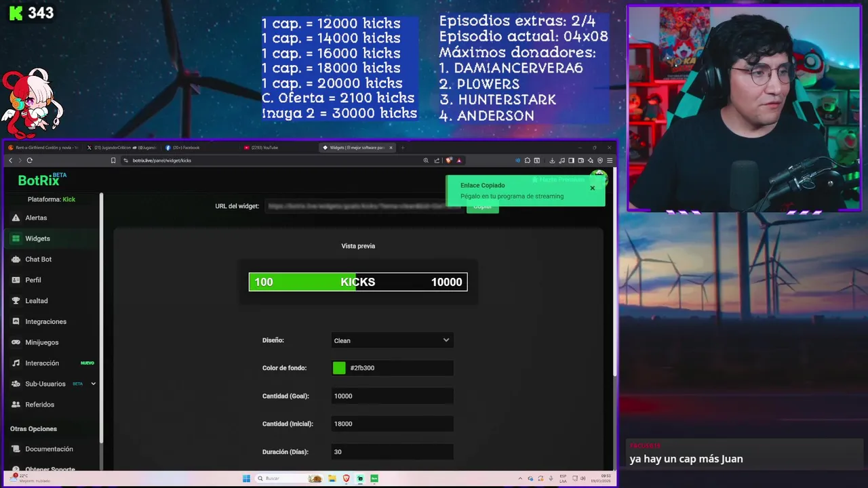Close the Enlace Copiado notification
The image size is (868, 488).
pyautogui.click(x=592, y=188)
